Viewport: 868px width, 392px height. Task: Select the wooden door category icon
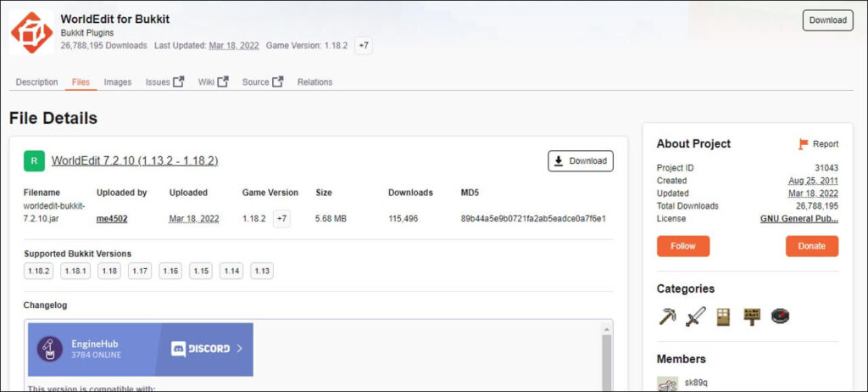point(723,316)
